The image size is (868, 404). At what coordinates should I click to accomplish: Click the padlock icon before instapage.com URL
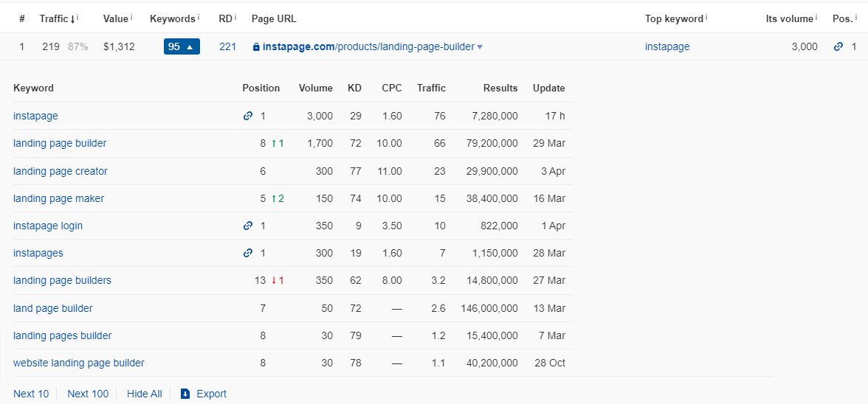[x=255, y=47]
